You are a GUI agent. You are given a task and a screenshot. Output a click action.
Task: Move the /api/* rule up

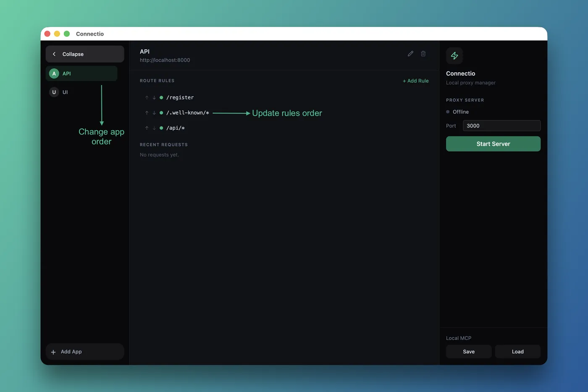[x=147, y=128]
